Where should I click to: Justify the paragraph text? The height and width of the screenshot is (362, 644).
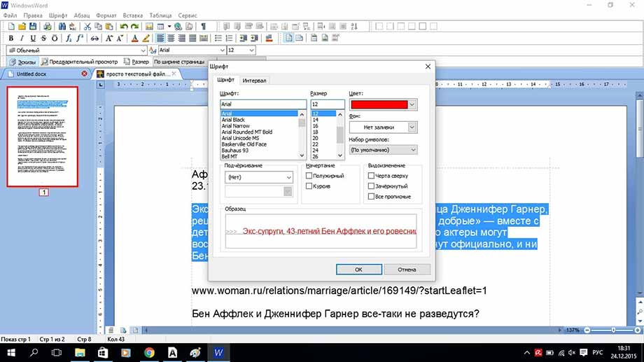point(192,39)
